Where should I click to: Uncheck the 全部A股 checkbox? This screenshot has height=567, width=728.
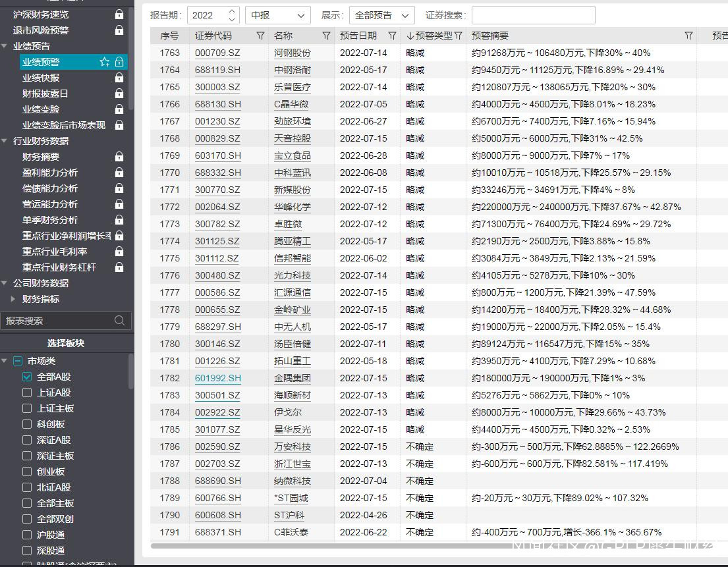coord(27,377)
